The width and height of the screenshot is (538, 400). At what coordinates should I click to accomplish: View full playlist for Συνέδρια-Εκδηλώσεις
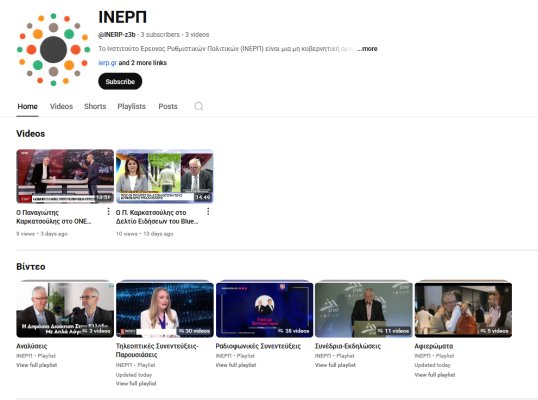click(336, 365)
